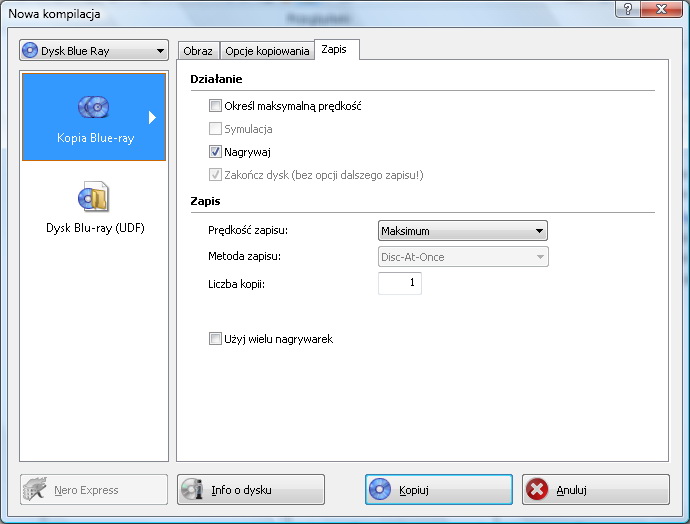Click the Zapis section heading

[x=205, y=201]
